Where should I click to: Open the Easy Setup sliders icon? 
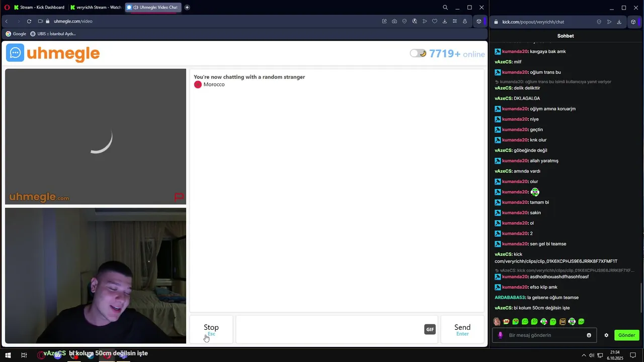click(455, 21)
